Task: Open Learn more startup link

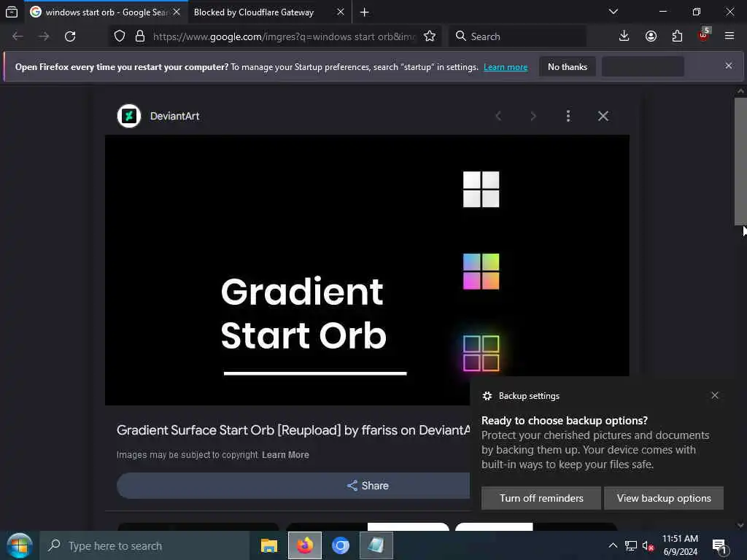Action: (506, 67)
